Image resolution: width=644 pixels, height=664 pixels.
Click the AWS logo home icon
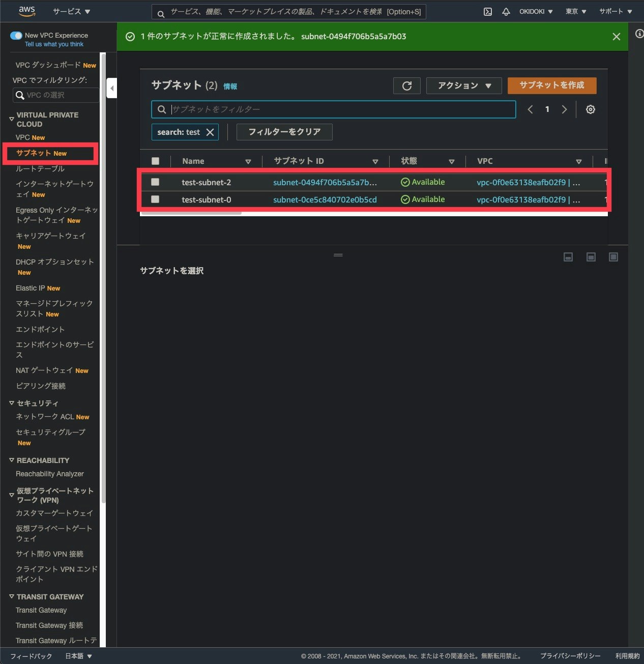pos(26,11)
